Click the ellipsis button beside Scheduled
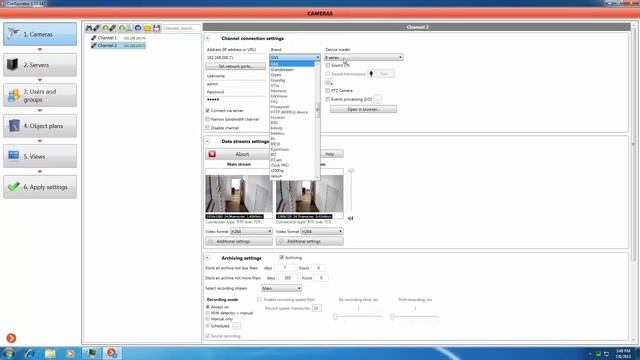The height and width of the screenshot is (360, 640). click(236, 326)
